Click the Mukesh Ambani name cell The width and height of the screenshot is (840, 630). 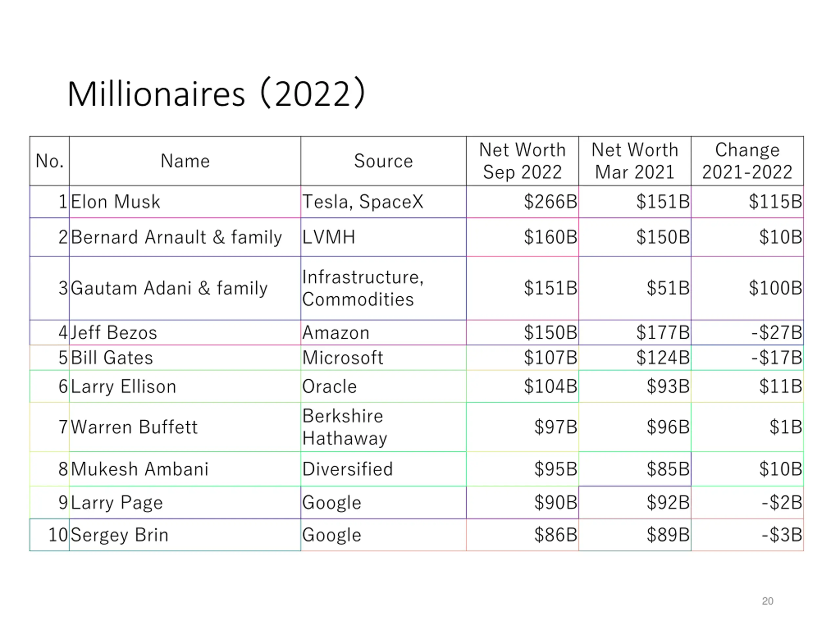pyautogui.click(x=185, y=469)
